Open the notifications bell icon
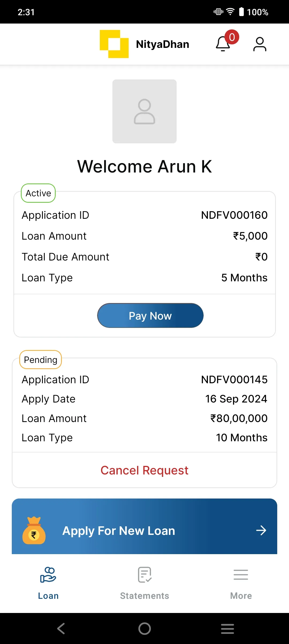 (223, 44)
